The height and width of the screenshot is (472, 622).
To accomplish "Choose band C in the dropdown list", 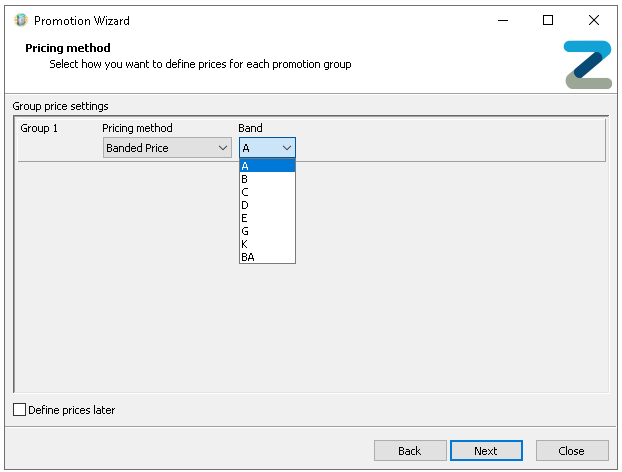I will (x=266, y=192).
